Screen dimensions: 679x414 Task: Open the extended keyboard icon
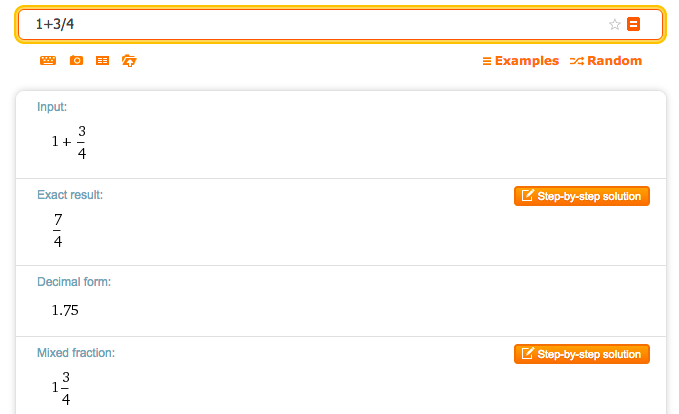pyautogui.click(x=48, y=61)
